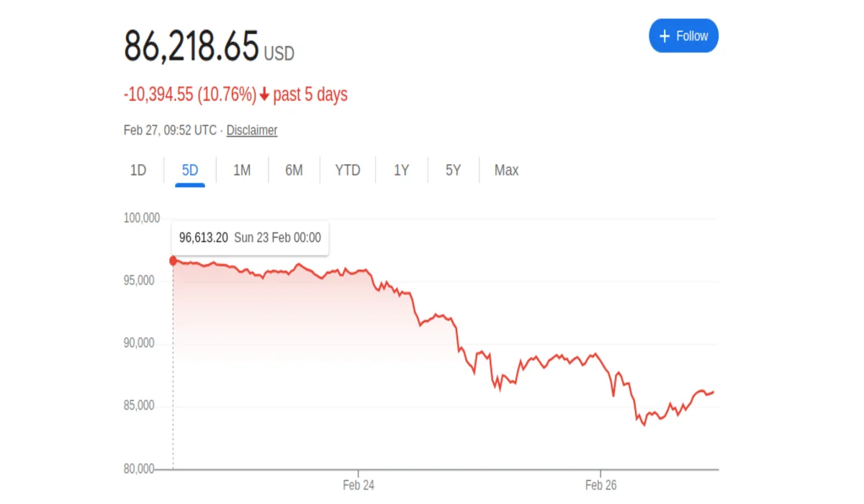Open the Disclaimer link

(x=252, y=130)
